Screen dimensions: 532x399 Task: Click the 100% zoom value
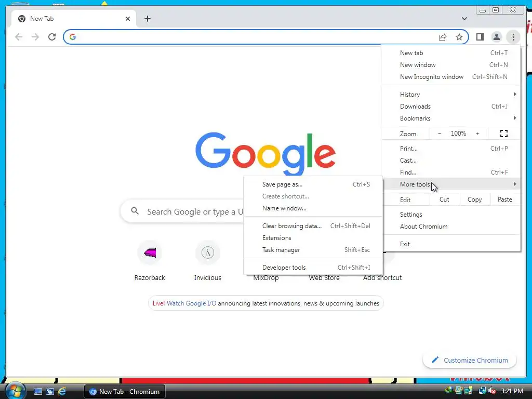[458, 134]
